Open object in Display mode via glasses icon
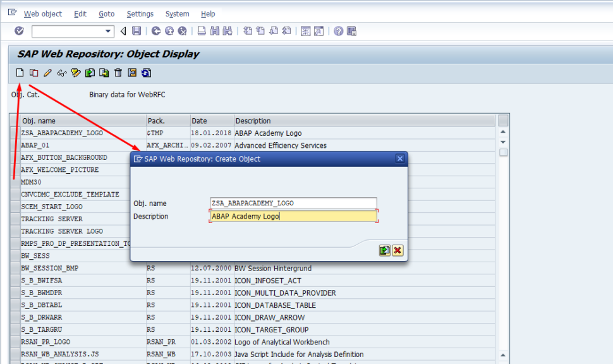 (61, 73)
